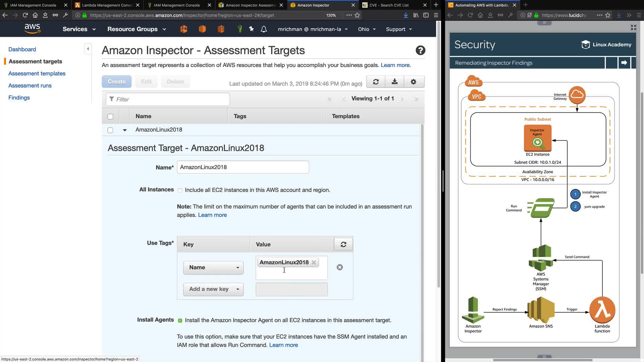The image size is (644, 362).
Task: Switch to the CVE - Search CVE List tab
Action: 389,5
